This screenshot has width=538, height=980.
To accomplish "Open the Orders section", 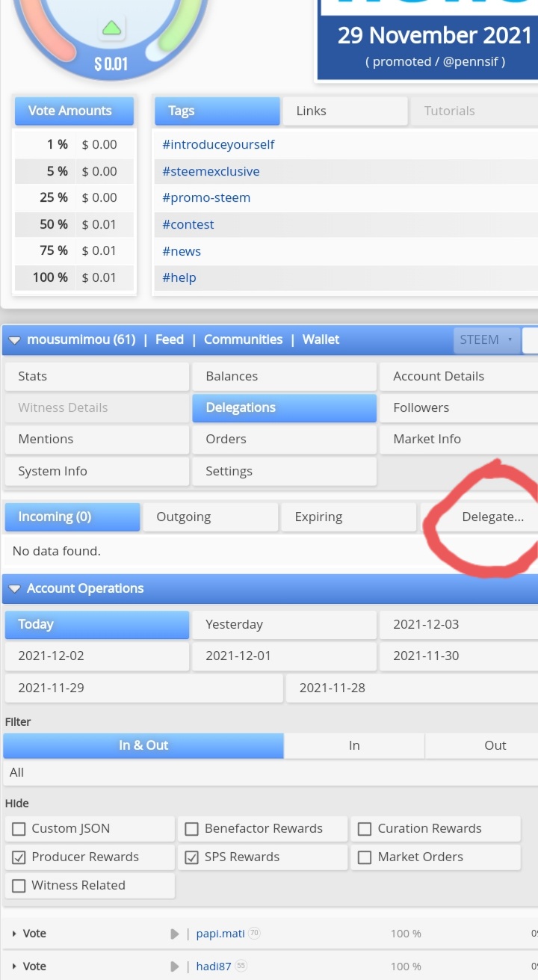I will coord(284,439).
